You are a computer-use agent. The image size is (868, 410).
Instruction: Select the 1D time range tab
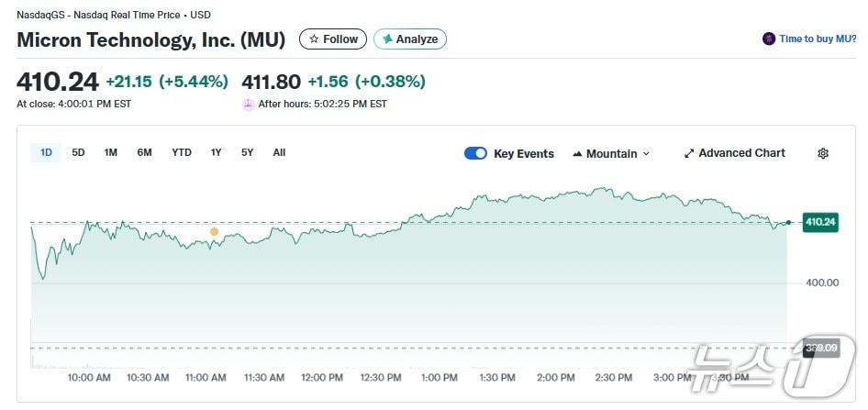[x=46, y=153]
